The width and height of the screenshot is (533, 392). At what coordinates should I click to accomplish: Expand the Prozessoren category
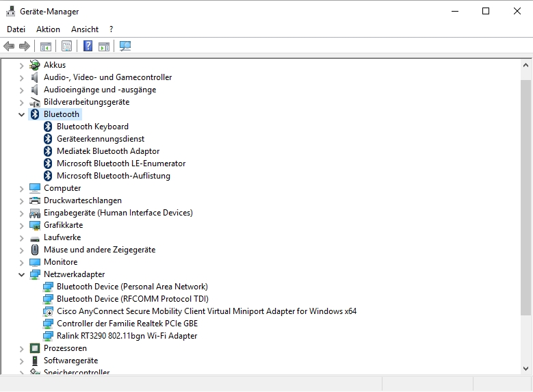pyautogui.click(x=21, y=349)
